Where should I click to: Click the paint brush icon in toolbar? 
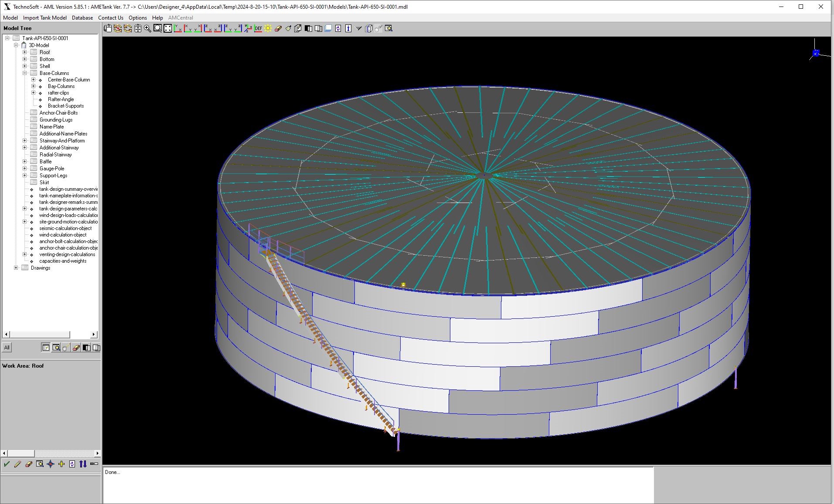point(288,28)
